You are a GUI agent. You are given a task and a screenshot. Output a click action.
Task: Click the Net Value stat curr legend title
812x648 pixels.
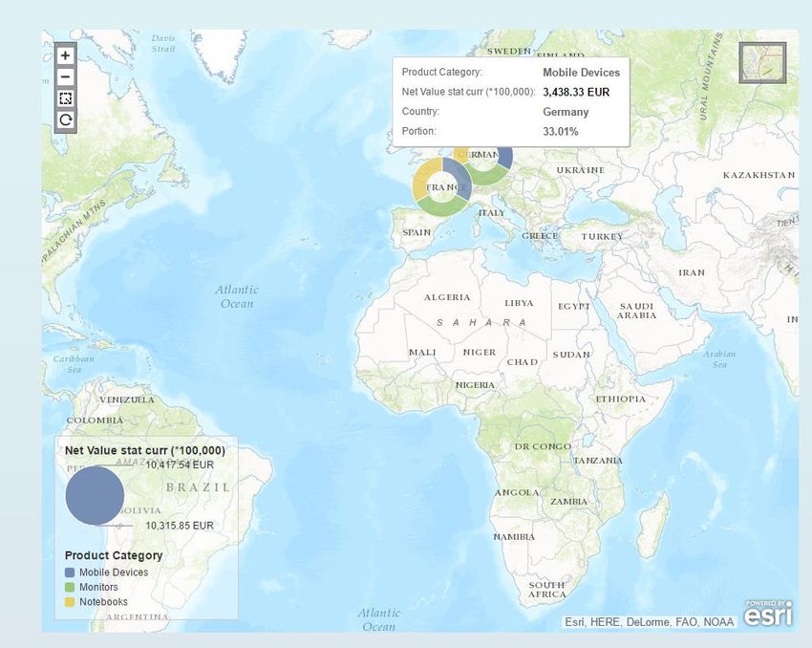tap(145, 451)
